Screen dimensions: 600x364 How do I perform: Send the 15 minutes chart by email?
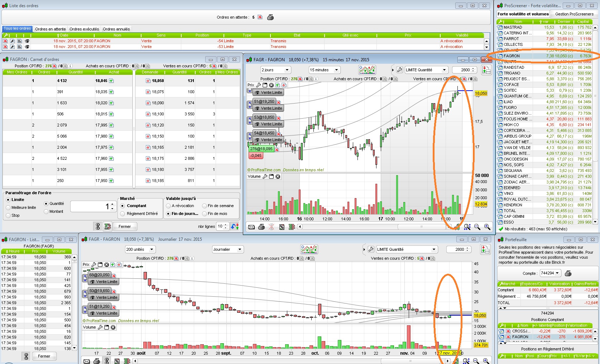[251, 227]
